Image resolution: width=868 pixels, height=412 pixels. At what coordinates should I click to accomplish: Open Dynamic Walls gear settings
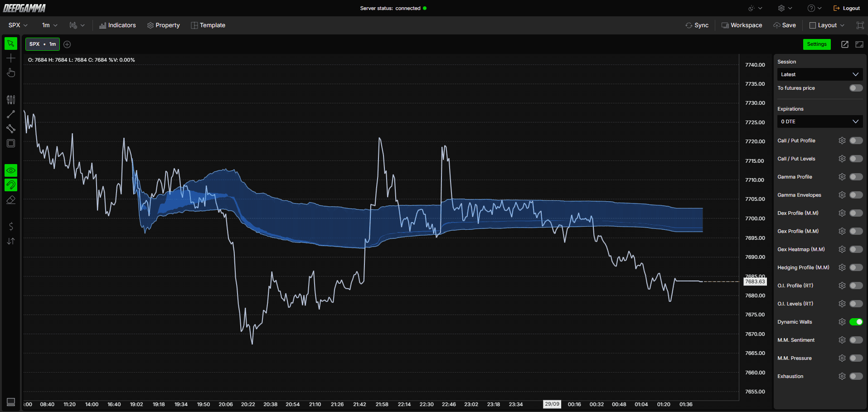point(842,322)
